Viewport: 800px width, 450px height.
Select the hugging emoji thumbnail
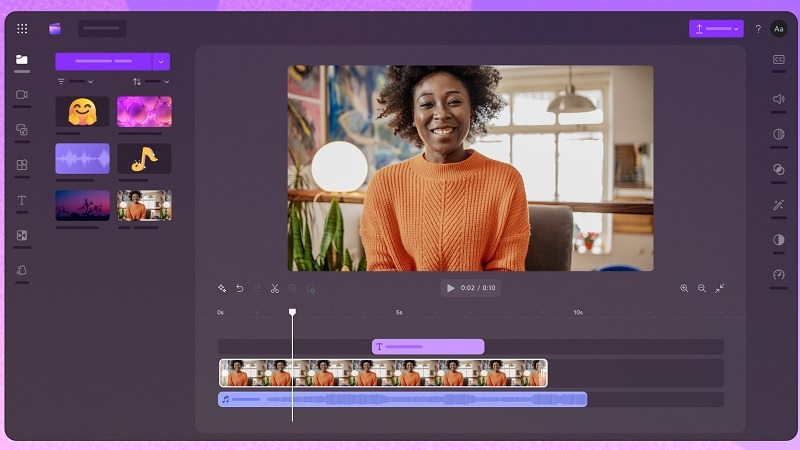click(82, 112)
